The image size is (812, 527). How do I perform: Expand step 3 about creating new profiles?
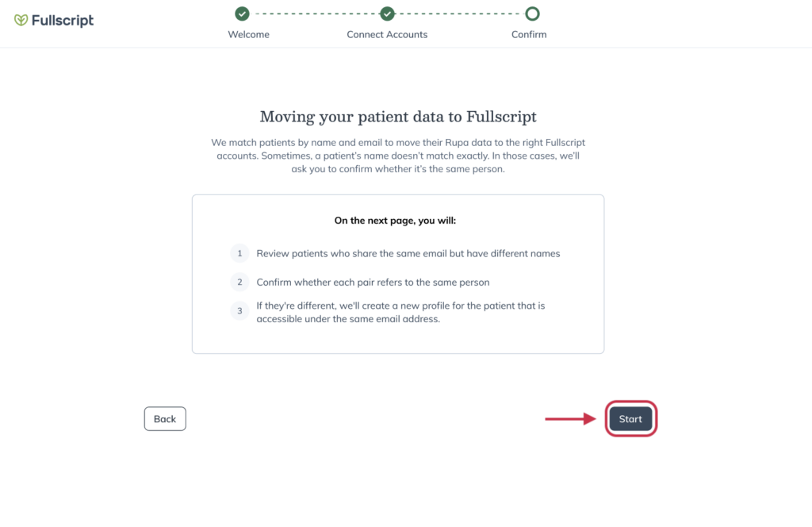tap(400, 311)
